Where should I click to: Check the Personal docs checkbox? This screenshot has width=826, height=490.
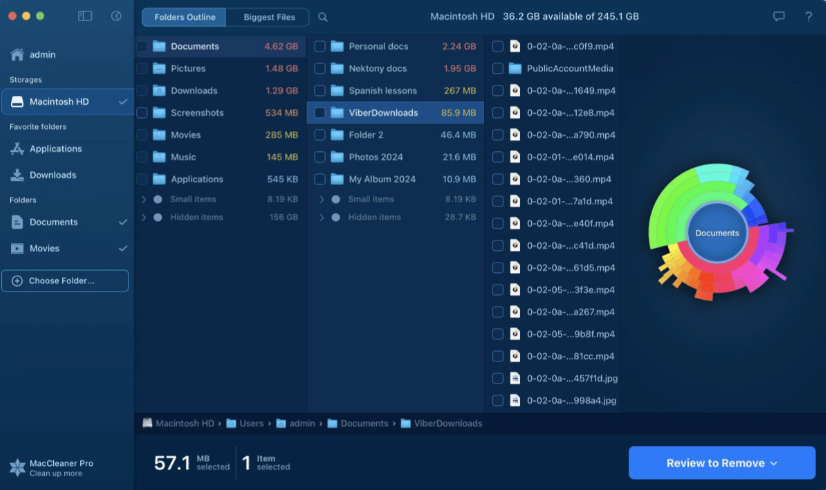pyautogui.click(x=320, y=46)
